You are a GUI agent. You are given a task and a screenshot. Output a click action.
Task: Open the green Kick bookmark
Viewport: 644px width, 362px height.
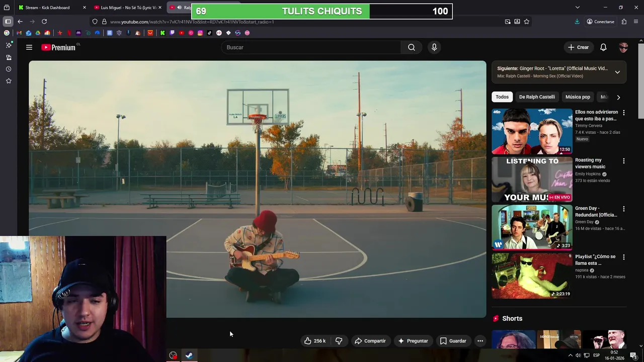[x=163, y=33]
